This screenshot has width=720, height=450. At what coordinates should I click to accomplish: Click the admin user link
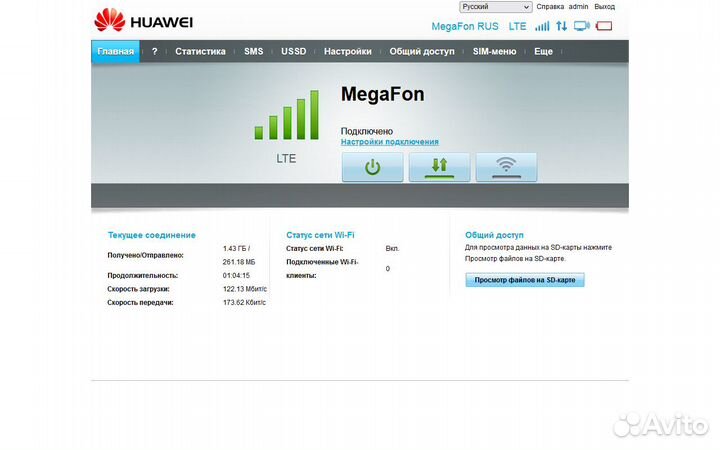point(578,7)
